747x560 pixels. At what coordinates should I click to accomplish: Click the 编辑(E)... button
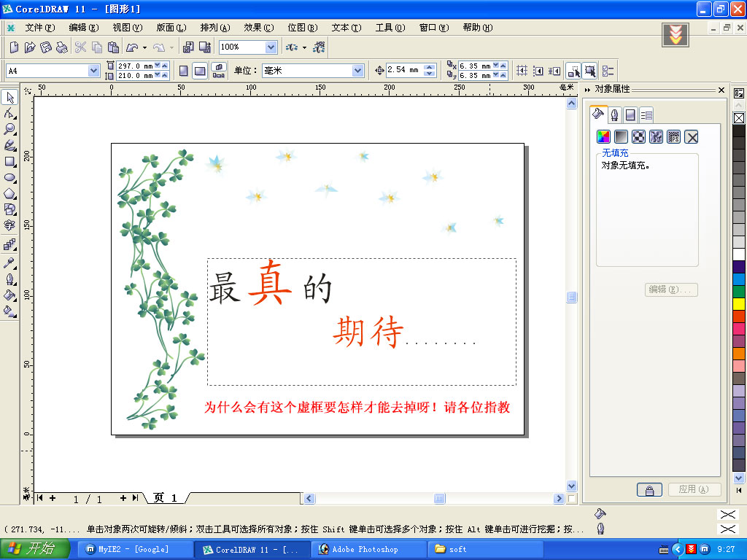click(671, 289)
